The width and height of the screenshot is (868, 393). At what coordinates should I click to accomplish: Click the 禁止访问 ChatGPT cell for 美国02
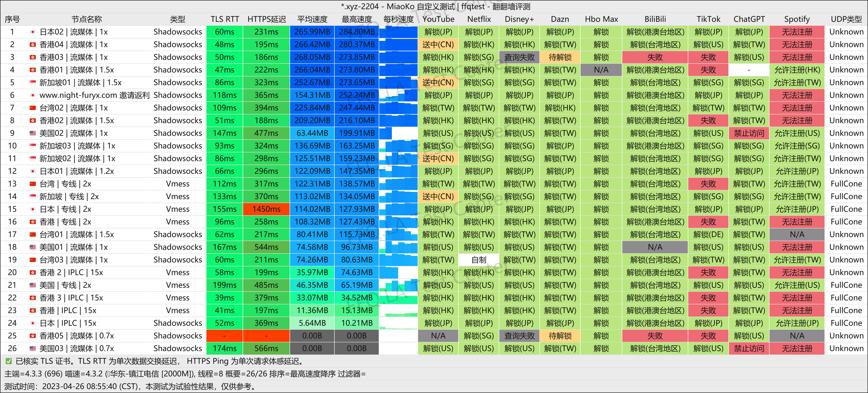[749, 133]
